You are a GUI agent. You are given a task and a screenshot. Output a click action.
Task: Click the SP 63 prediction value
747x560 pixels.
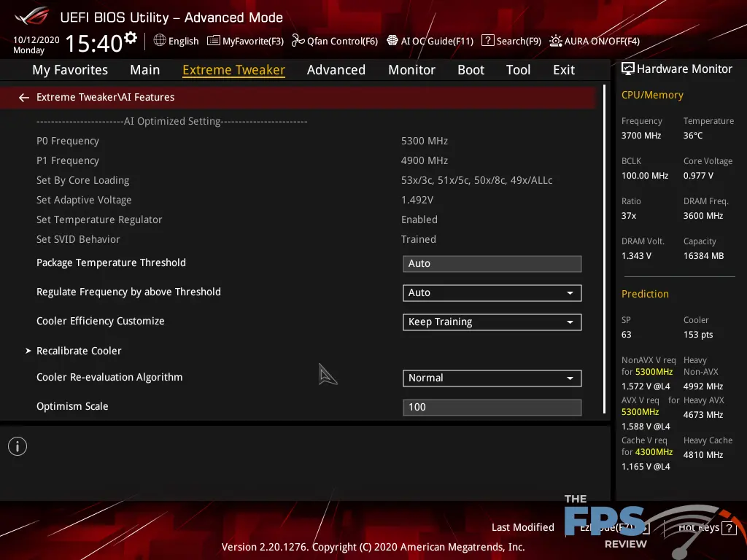626,335
